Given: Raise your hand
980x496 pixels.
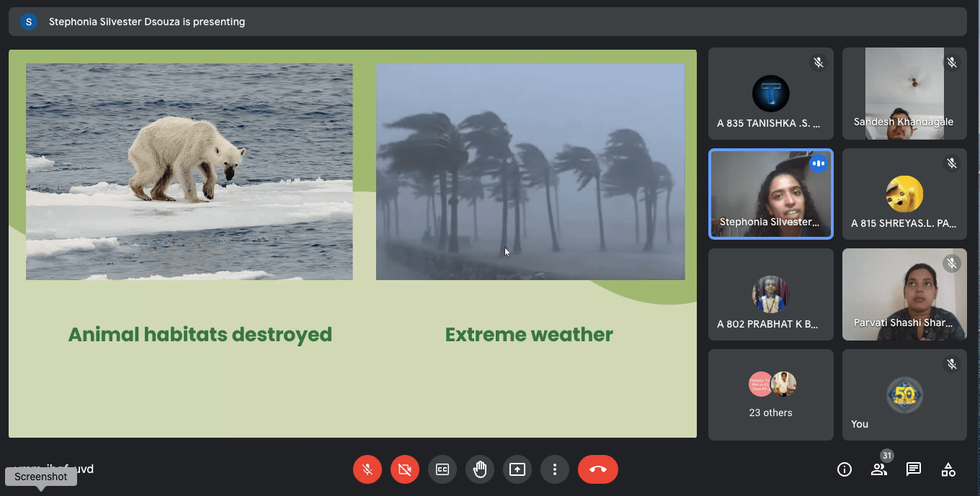Looking at the screenshot, I should click(479, 469).
